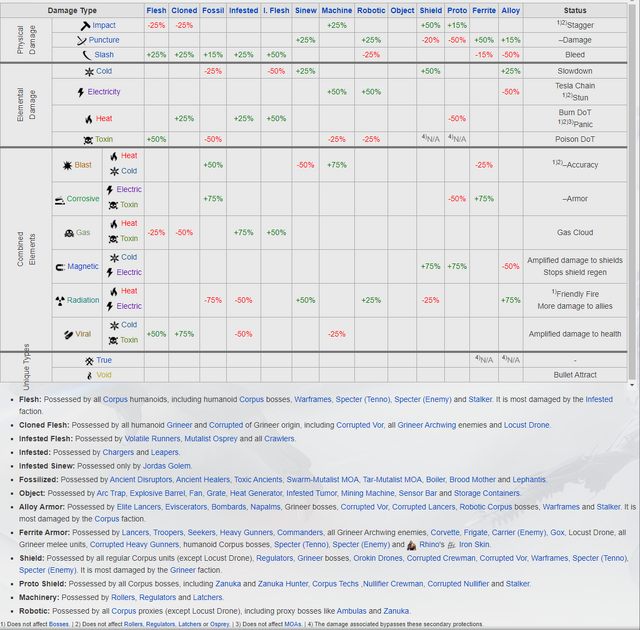Open the Ancient Disruptors link
Screen dimensions: 640x630
click(x=141, y=479)
